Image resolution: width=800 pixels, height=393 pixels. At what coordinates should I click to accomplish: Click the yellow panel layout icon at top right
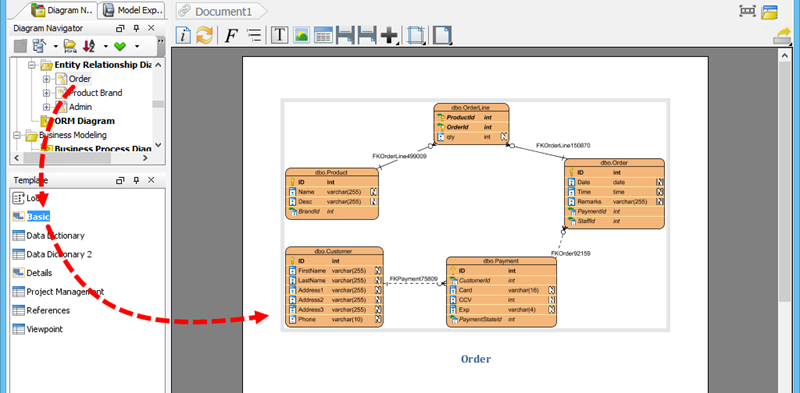[x=769, y=12]
